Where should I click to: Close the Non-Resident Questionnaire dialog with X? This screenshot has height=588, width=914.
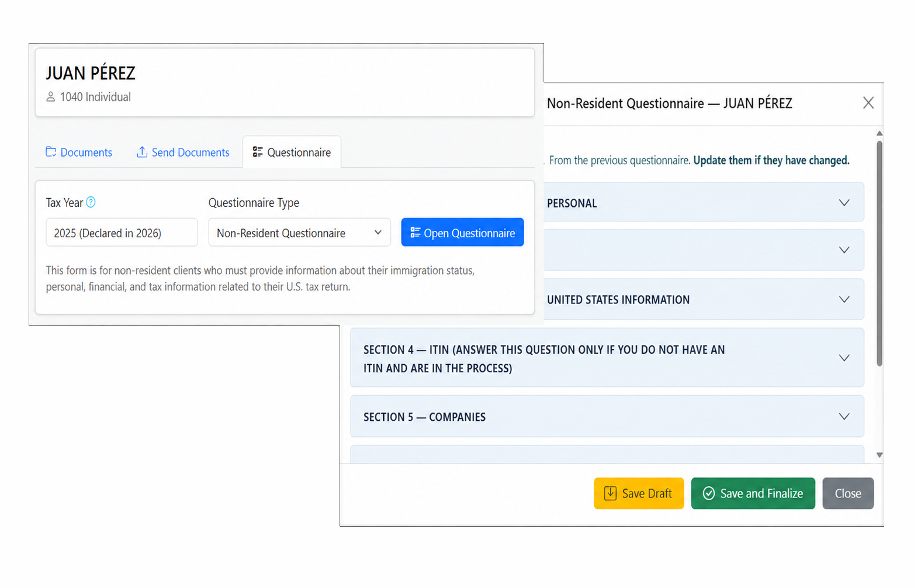point(868,103)
